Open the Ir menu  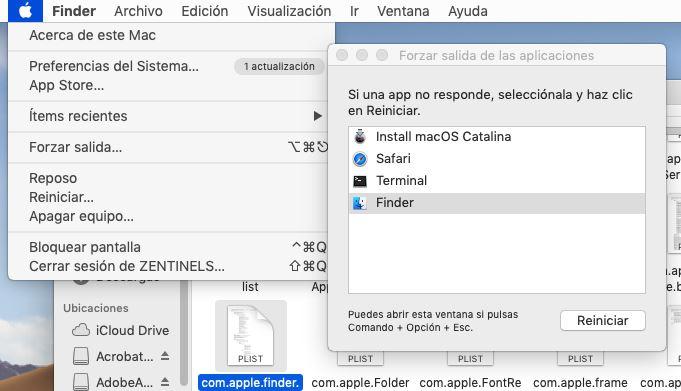[354, 11]
